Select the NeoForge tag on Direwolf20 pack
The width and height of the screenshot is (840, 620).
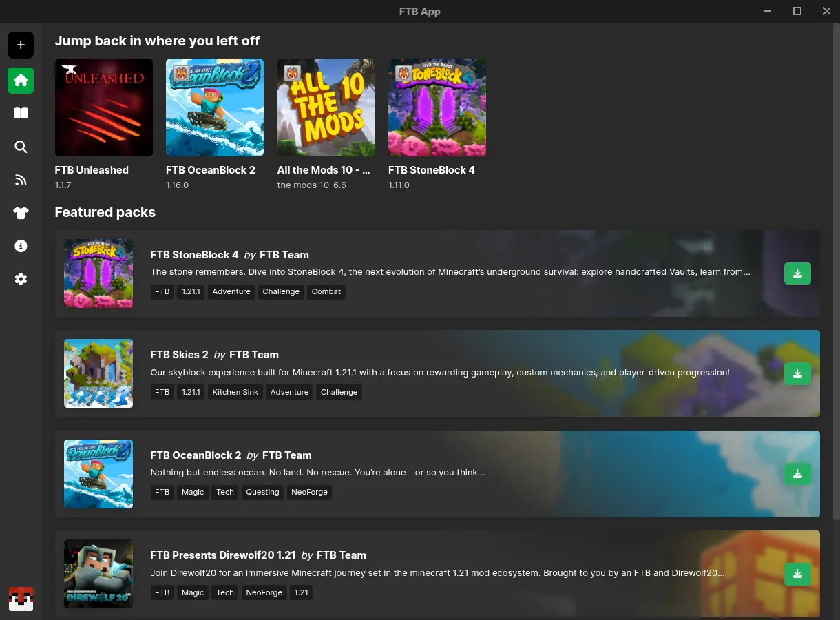click(264, 592)
